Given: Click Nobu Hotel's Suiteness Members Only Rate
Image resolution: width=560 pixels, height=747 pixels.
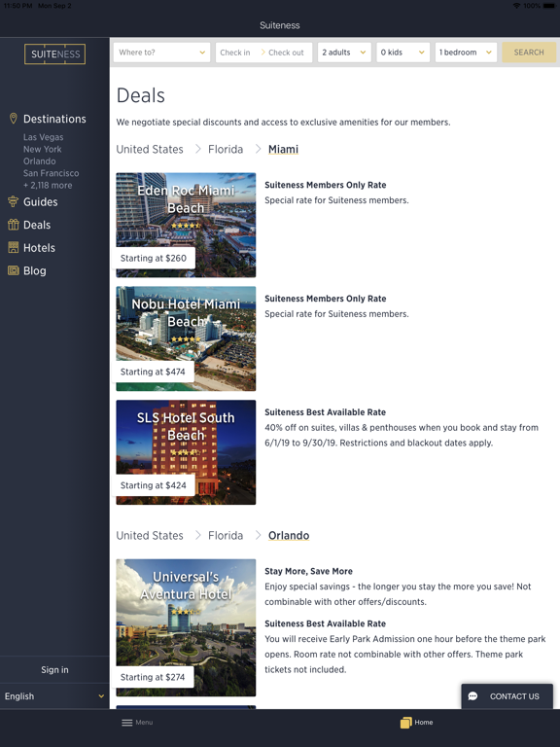Looking at the screenshot, I should tap(326, 299).
